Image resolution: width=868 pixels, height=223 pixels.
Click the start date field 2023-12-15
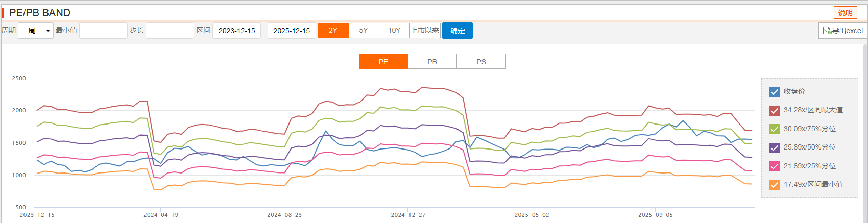(236, 31)
